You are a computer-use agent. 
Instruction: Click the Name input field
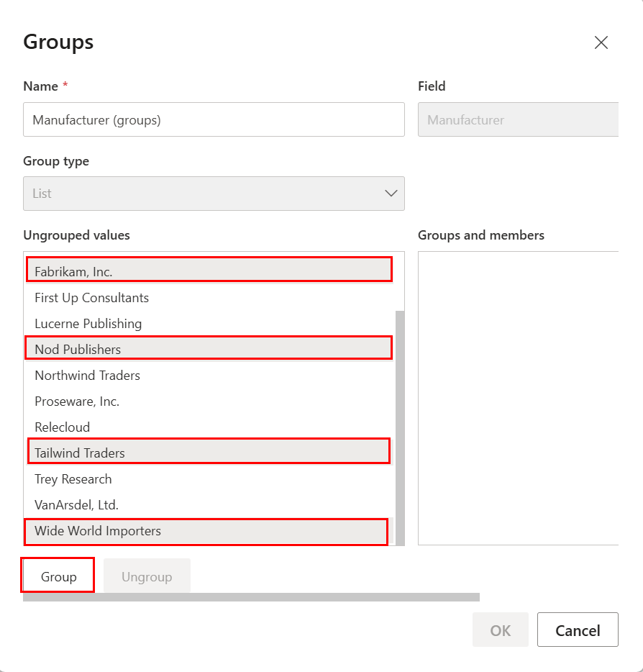214,120
